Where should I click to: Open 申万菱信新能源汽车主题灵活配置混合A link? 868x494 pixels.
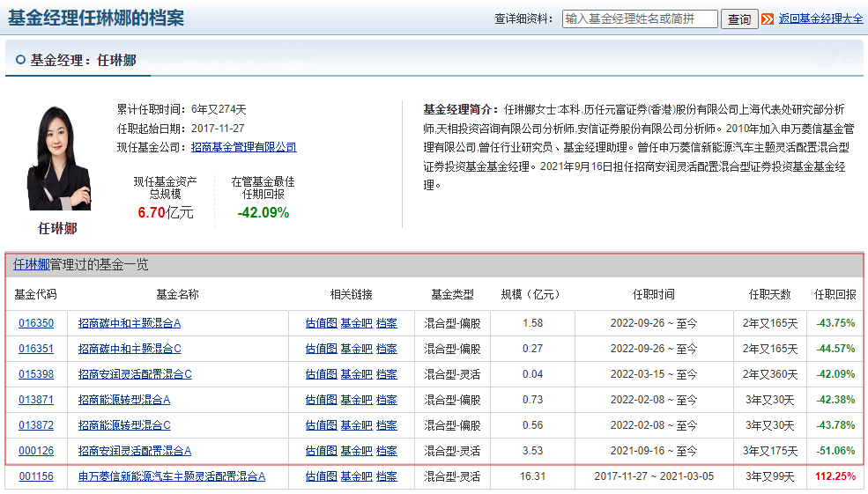tap(172, 476)
